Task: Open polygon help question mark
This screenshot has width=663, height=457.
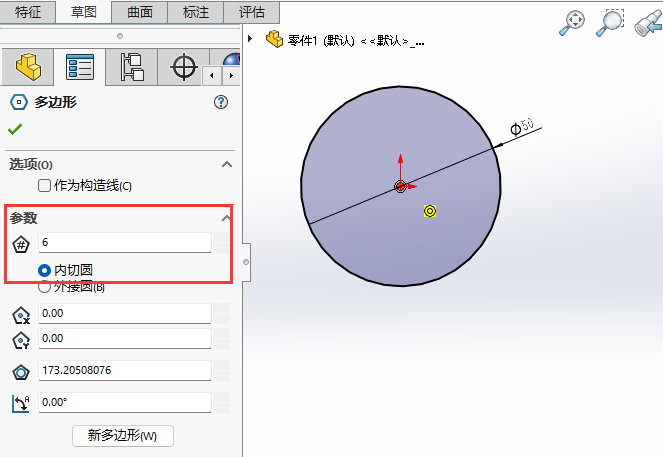Action: 221,102
